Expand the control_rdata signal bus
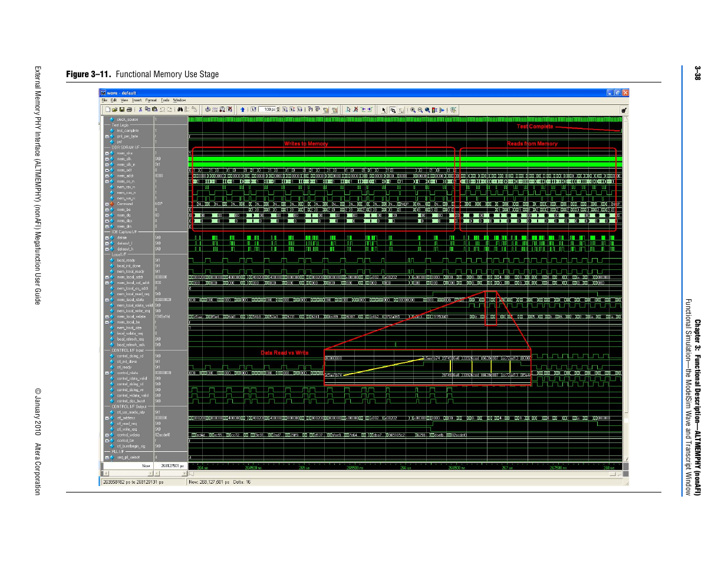The height and width of the screenshot is (562, 728). point(107,373)
